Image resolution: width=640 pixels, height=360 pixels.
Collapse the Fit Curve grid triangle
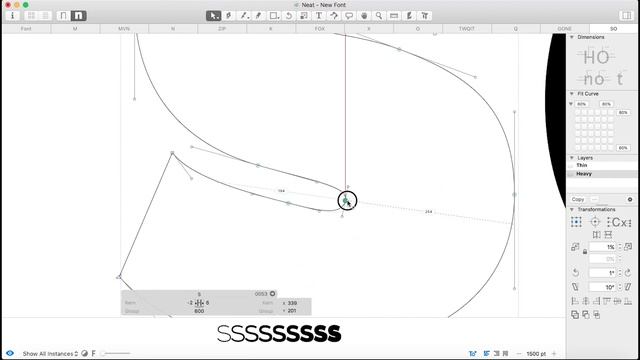571,104
